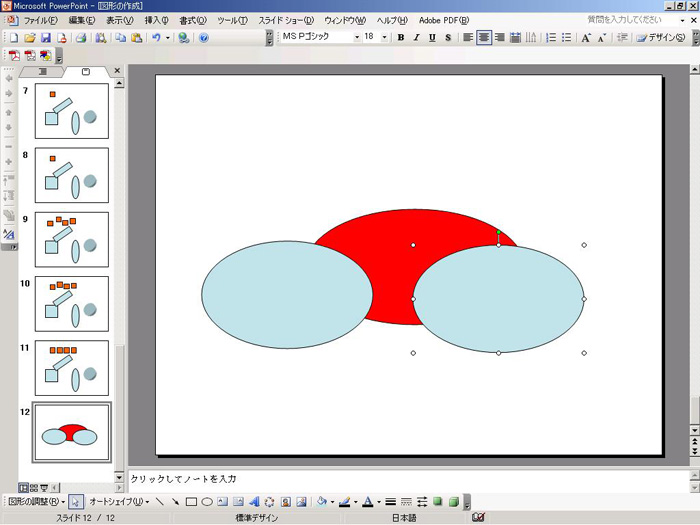Click the print icon
This screenshot has height=525, width=700.
81,38
